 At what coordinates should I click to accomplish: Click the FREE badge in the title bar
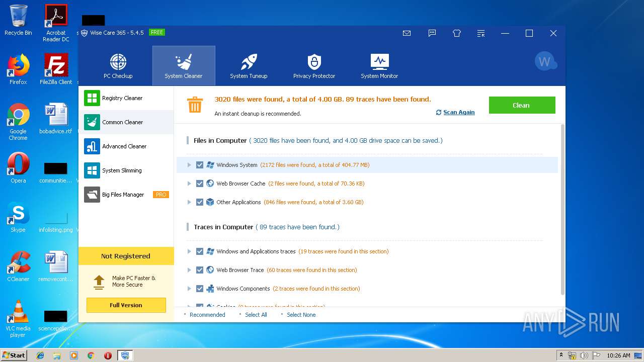pos(157,32)
